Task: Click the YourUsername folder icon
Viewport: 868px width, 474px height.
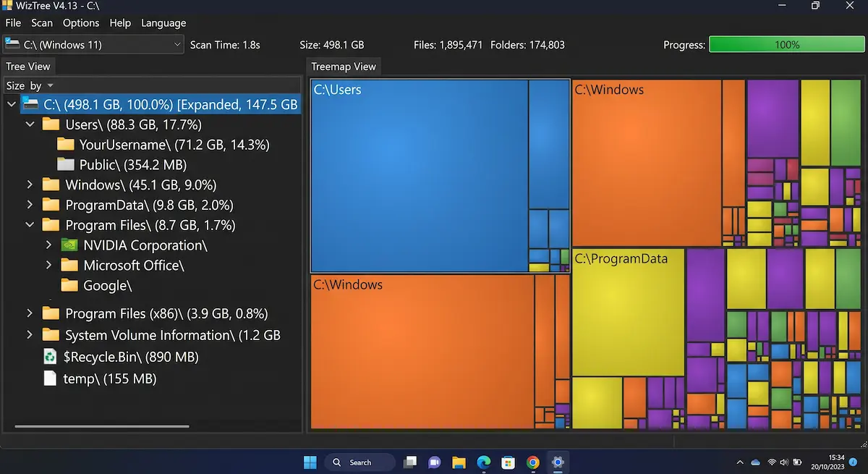Action: point(66,145)
